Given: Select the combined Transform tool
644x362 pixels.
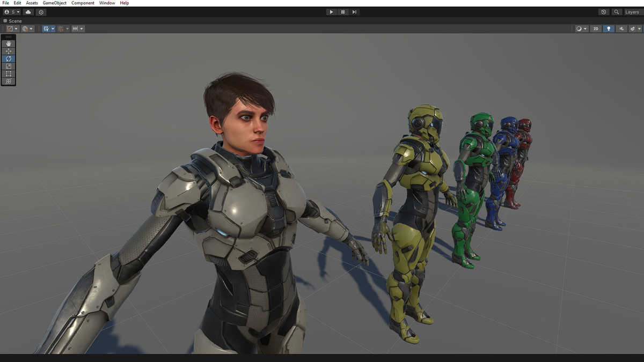Looking at the screenshot, I should click(9, 81).
